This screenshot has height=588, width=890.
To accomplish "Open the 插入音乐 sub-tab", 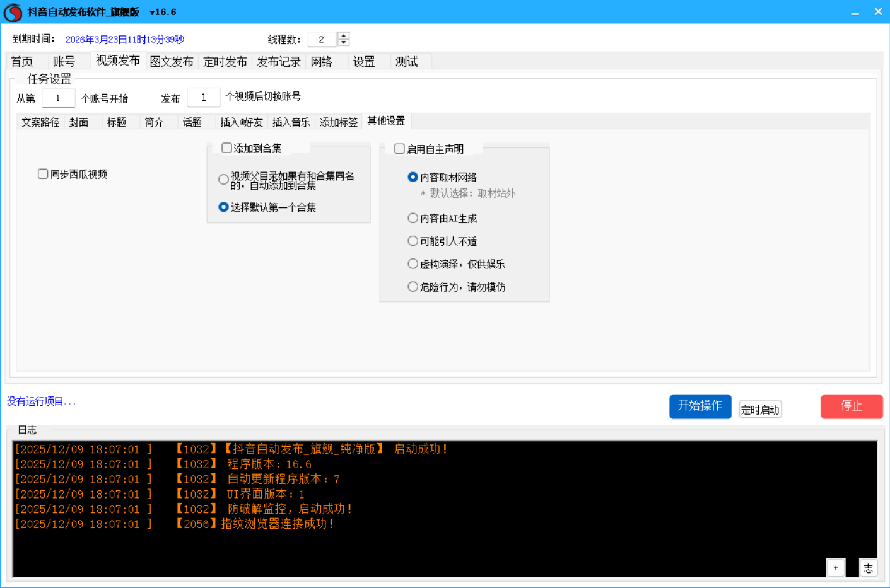I will (291, 122).
